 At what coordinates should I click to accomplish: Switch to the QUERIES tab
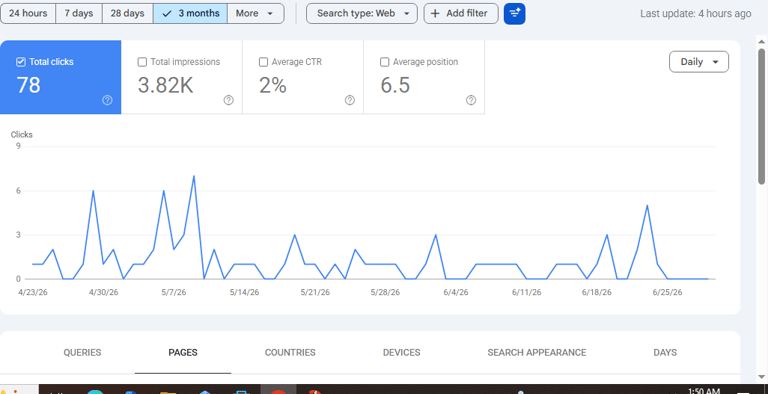82,352
